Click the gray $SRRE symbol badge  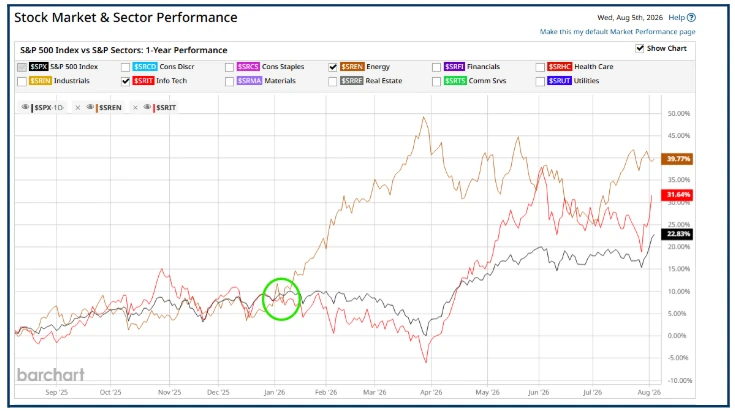[352, 81]
